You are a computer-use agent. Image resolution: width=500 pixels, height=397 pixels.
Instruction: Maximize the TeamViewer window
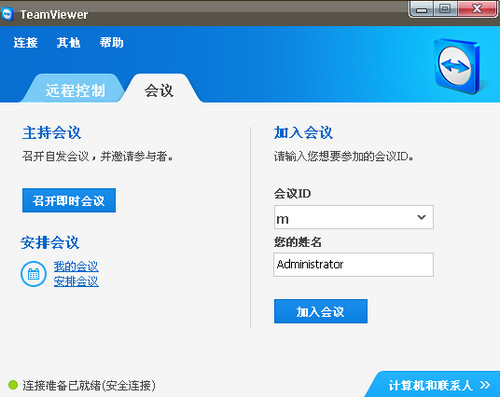click(x=445, y=9)
